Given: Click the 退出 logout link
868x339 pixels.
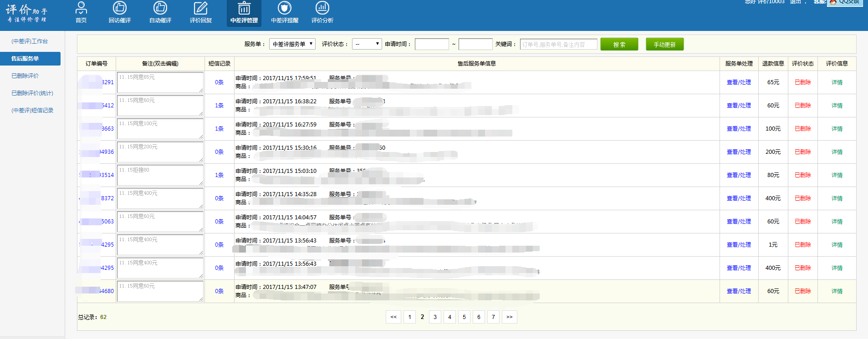Looking at the screenshot, I should tap(795, 2).
